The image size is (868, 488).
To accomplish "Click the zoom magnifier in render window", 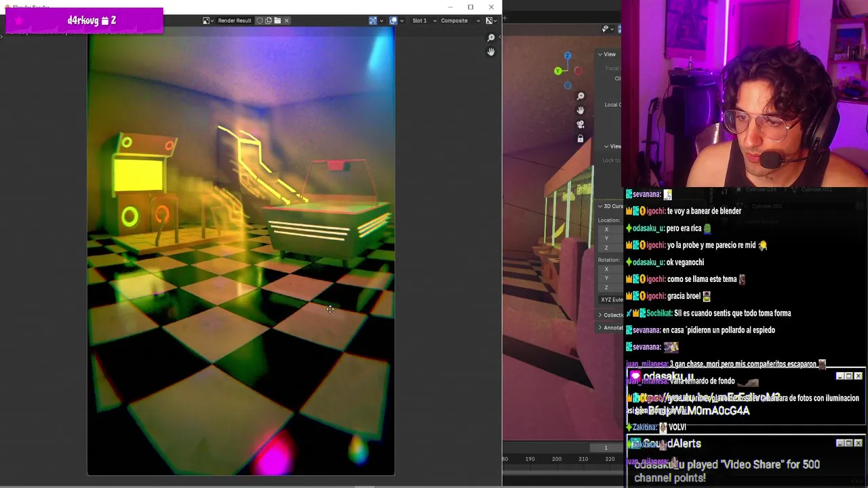I will 491,38.
